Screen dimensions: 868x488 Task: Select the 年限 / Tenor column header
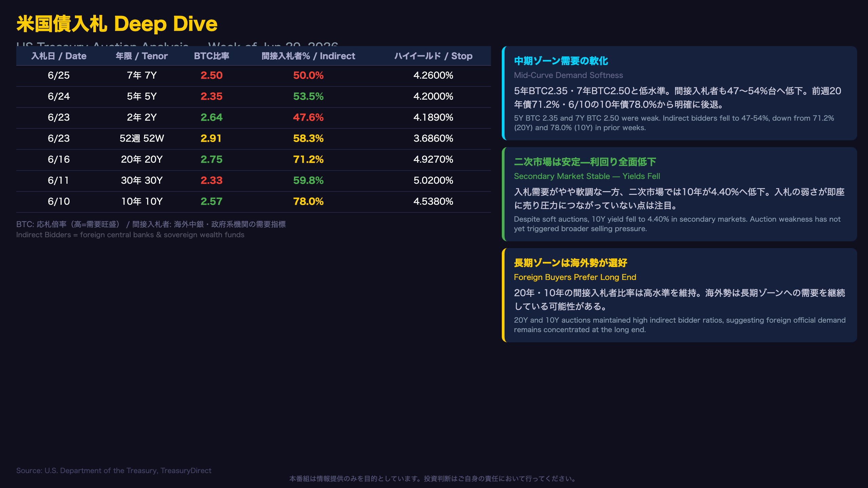[142, 56]
